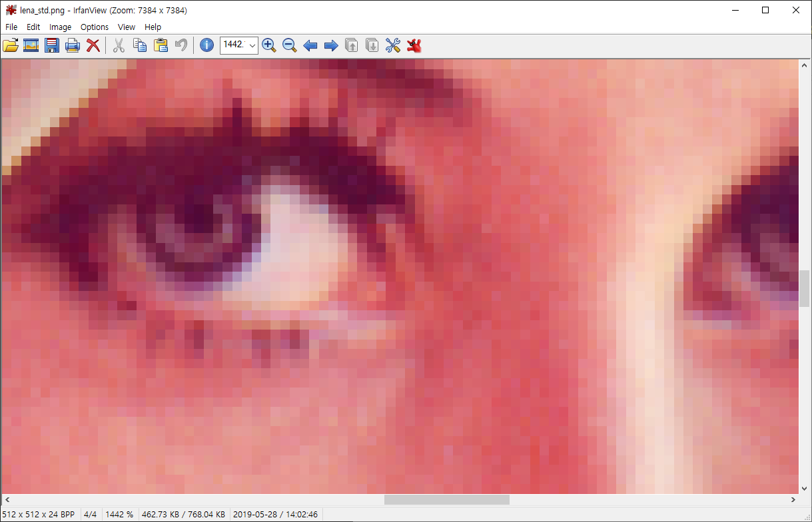812x522 pixels.
Task: Open Properties/Settings with the tools icon
Action: (x=393, y=45)
